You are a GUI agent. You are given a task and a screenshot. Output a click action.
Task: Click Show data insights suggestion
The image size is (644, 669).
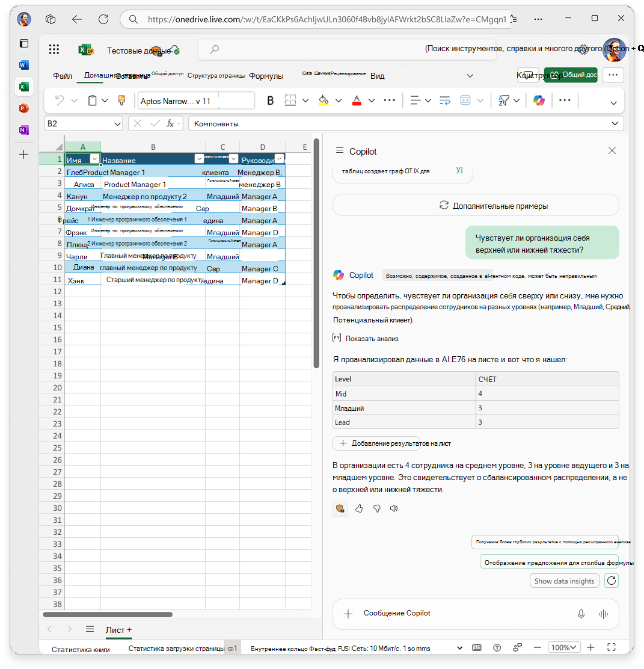pyautogui.click(x=564, y=581)
